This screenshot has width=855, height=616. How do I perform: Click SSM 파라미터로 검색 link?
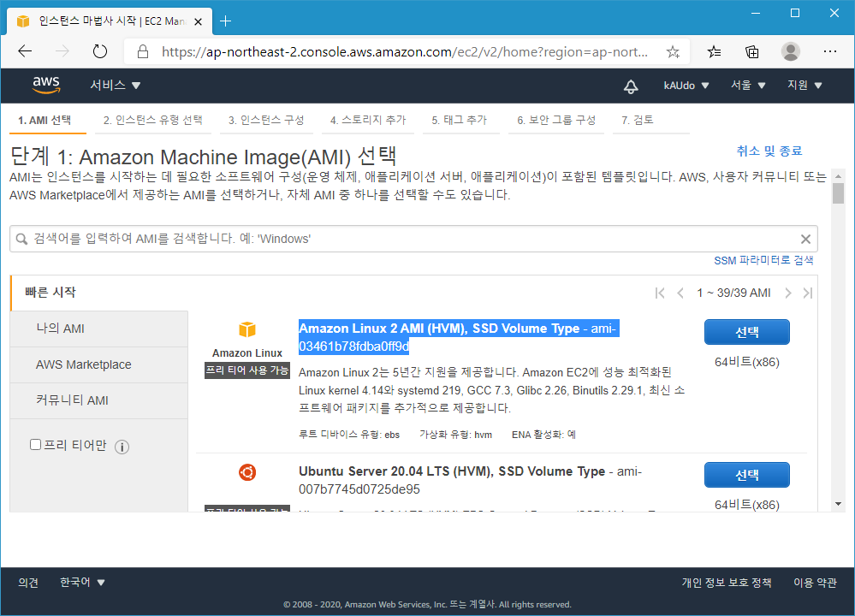pos(763,261)
